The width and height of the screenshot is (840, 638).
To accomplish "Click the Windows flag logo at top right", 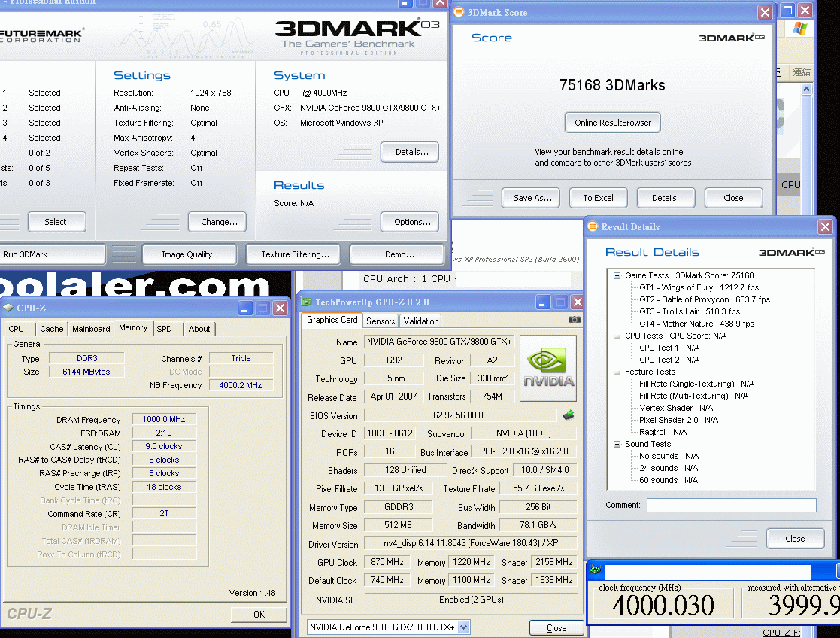I will point(800,29).
